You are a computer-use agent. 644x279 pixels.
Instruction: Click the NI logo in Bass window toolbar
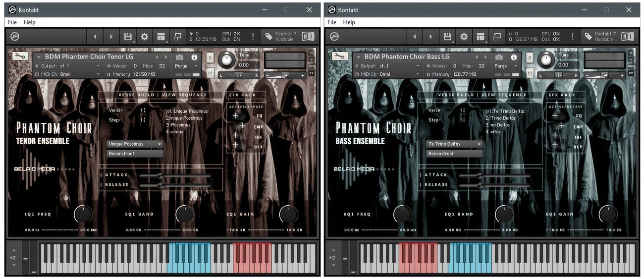point(627,37)
